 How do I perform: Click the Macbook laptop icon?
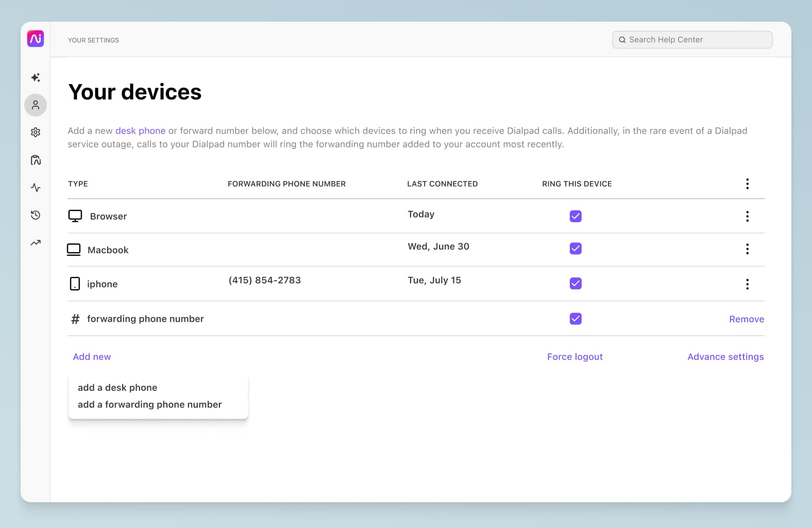pos(74,250)
